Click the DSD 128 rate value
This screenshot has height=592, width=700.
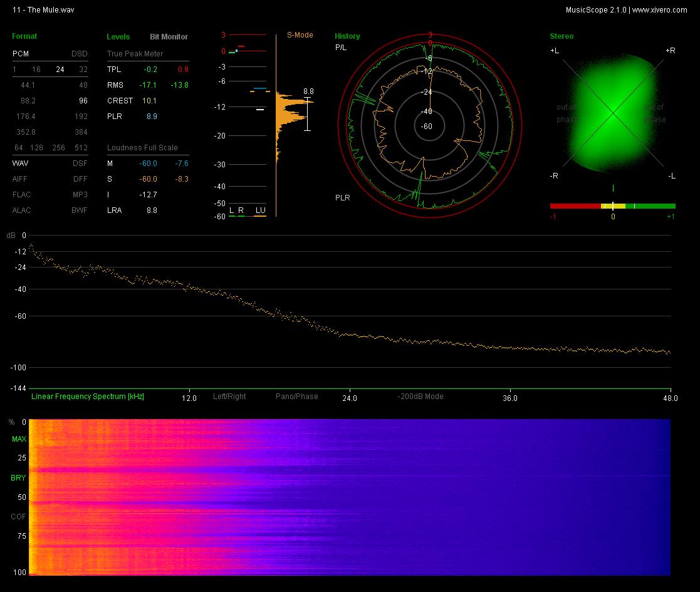[36, 147]
